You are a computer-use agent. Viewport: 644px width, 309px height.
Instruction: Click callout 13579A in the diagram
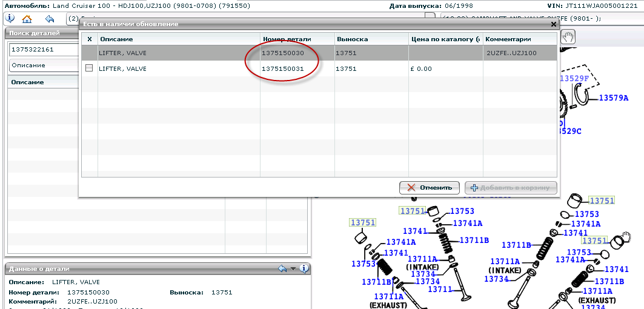614,98
